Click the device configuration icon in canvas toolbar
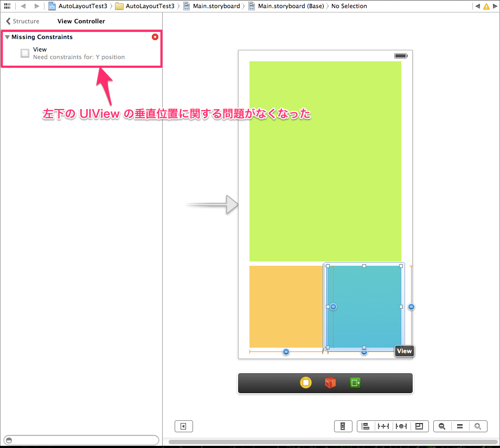 pos(343,426)
